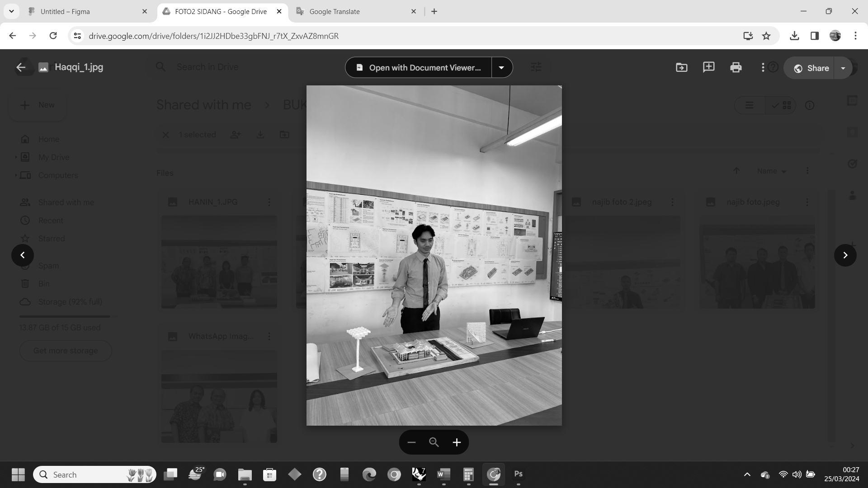This screenshot has height=488, width=868.
Task: Go back using the preview back arrow
Action: [21, 67]
